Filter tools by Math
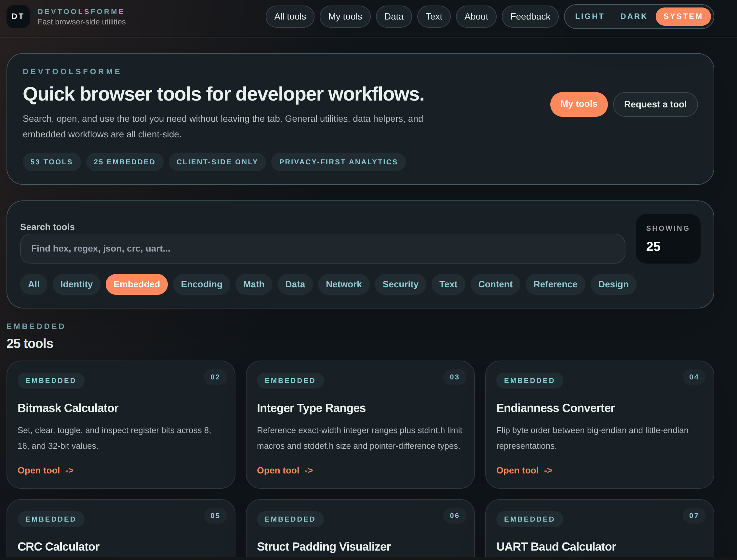 (x=254, y=284)
